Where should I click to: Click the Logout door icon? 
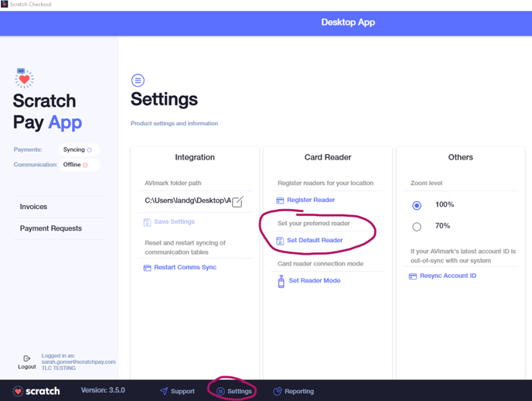pos(27,358)
